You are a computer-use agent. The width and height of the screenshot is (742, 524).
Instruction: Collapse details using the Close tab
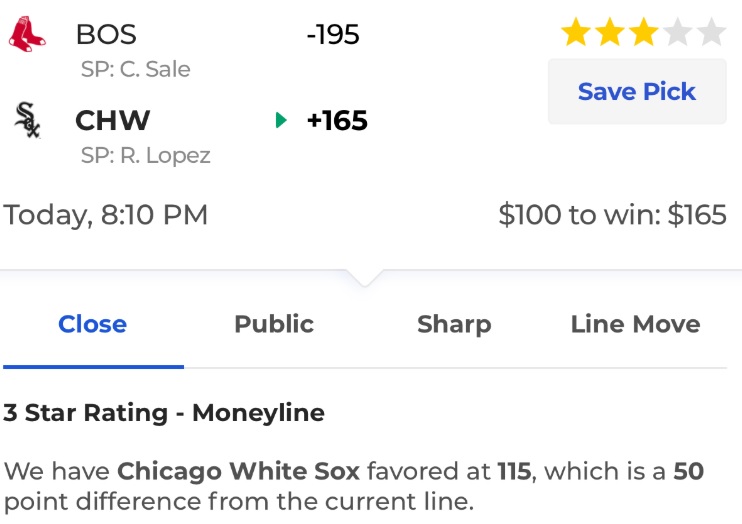[93, 324]
